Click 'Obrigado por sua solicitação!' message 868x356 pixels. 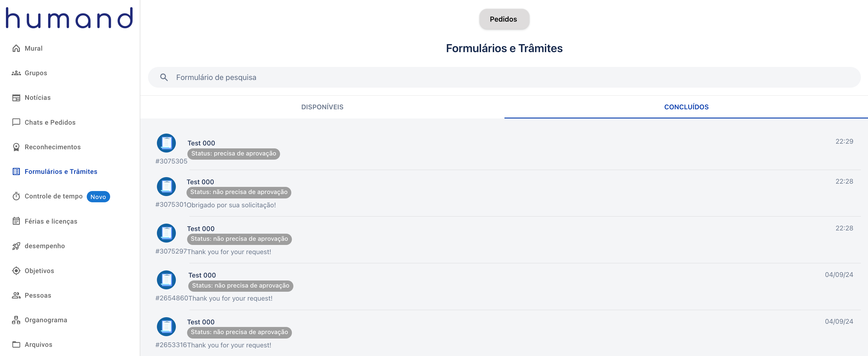pos(231,205)
